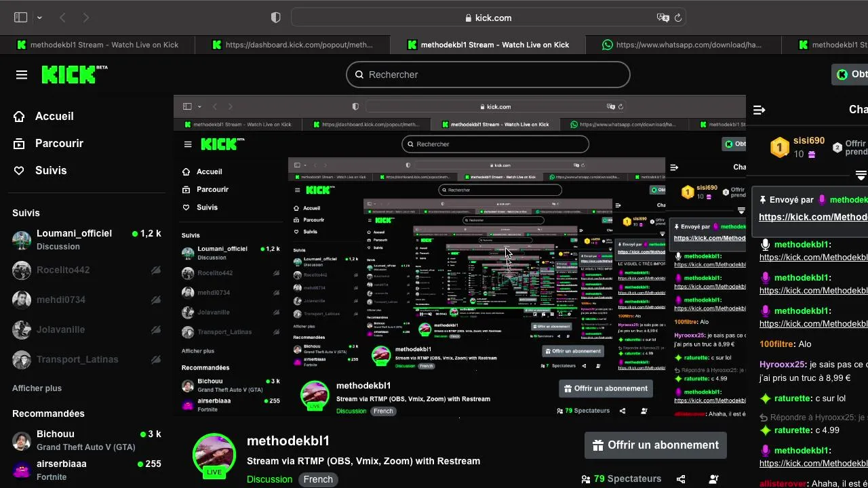Click the airserbiaaa avatar in the main sidebar
This screenshot has height=488, width=868.
pyautogui.click(x=22, y=470)
